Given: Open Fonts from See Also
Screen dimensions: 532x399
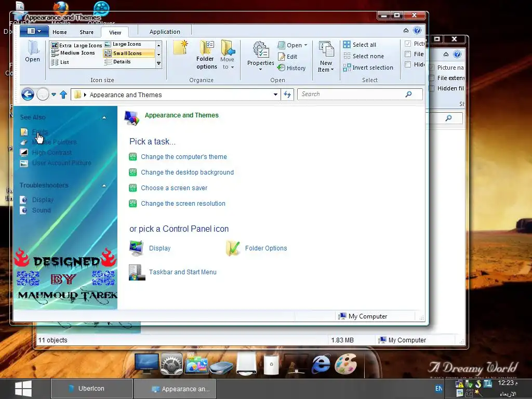Looking at the screenshot, I should point(40,131).
